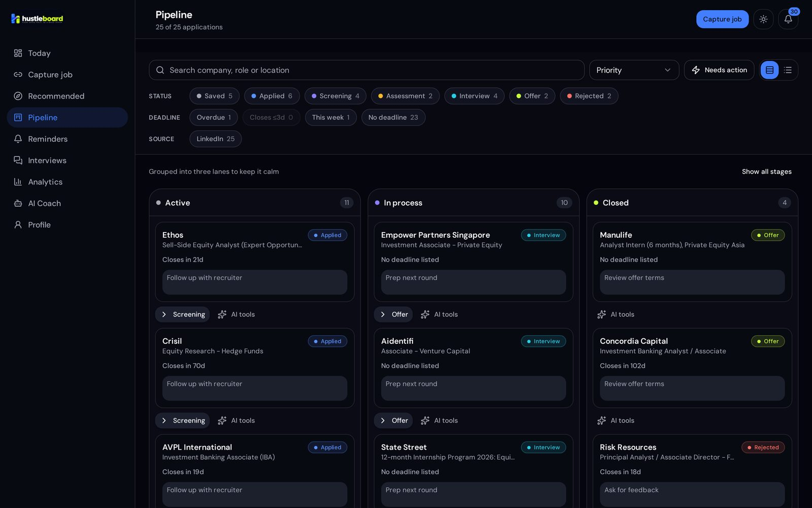This screenshot has height=508, width=812.
Task: Open AI tools for Empower Partners
Action: [x=439, y=314]
